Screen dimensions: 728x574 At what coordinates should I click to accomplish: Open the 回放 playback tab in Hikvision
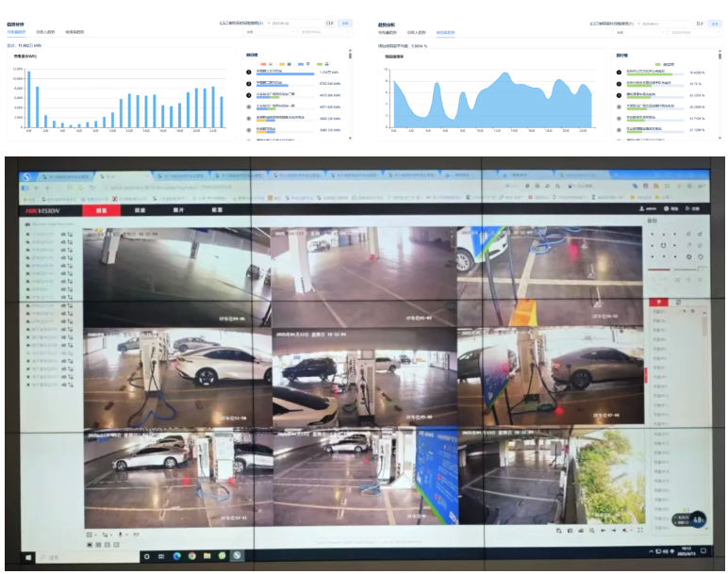(140, 211)
